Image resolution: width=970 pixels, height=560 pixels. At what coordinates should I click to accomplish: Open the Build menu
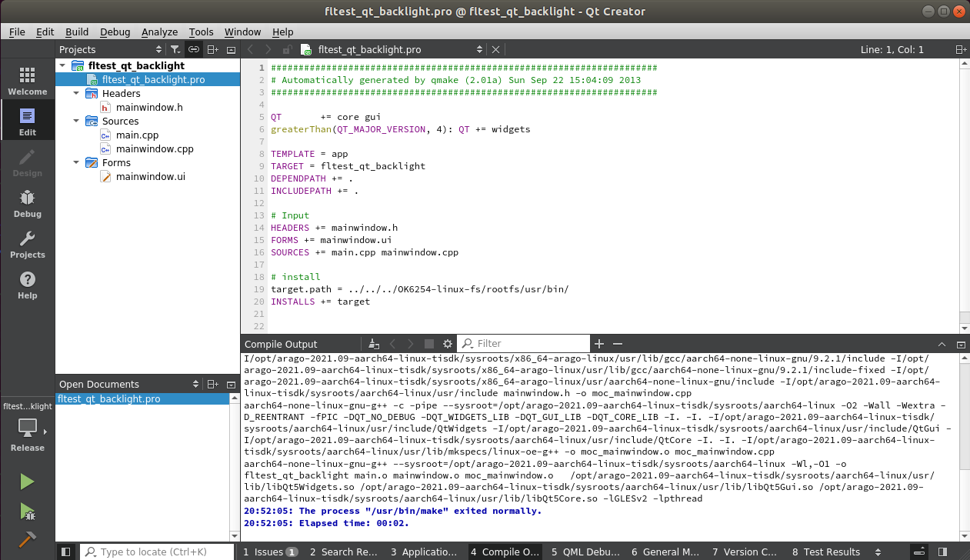coord(77,32)
